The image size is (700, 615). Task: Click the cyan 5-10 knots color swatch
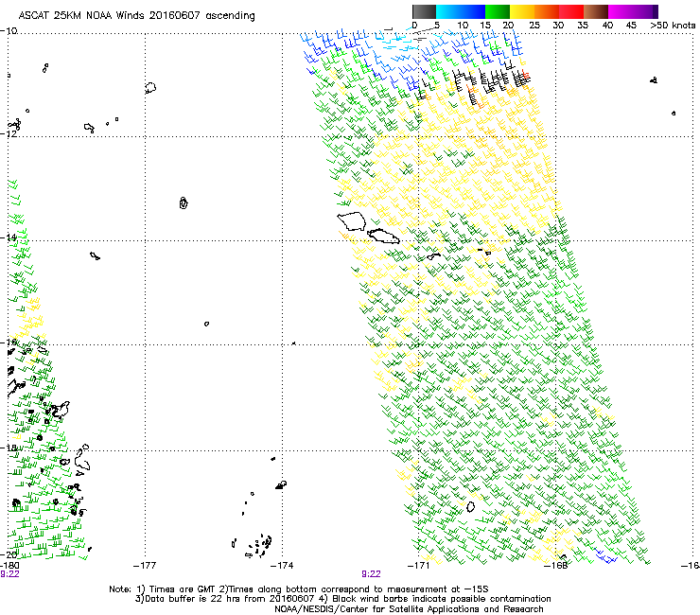click(x=448, y=11)
